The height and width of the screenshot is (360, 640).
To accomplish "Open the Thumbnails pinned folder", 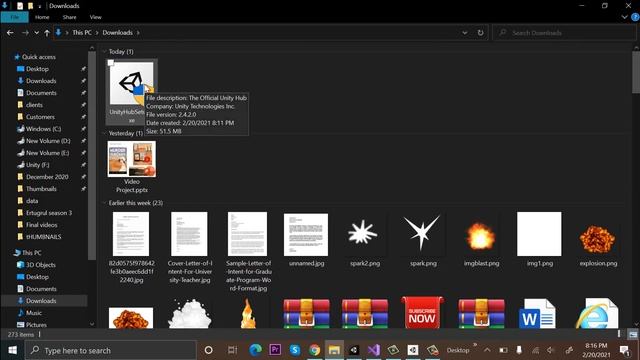I will tap(41, 189).
